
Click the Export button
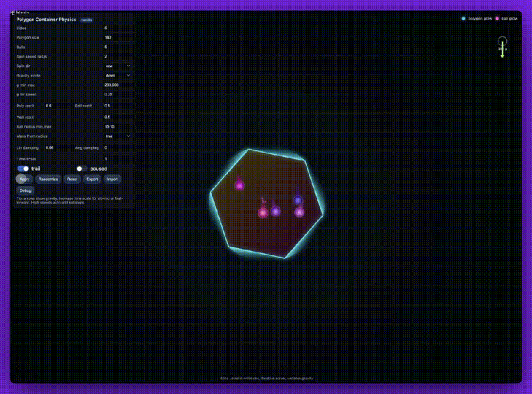pyautogui.click(x=92, y=179)
